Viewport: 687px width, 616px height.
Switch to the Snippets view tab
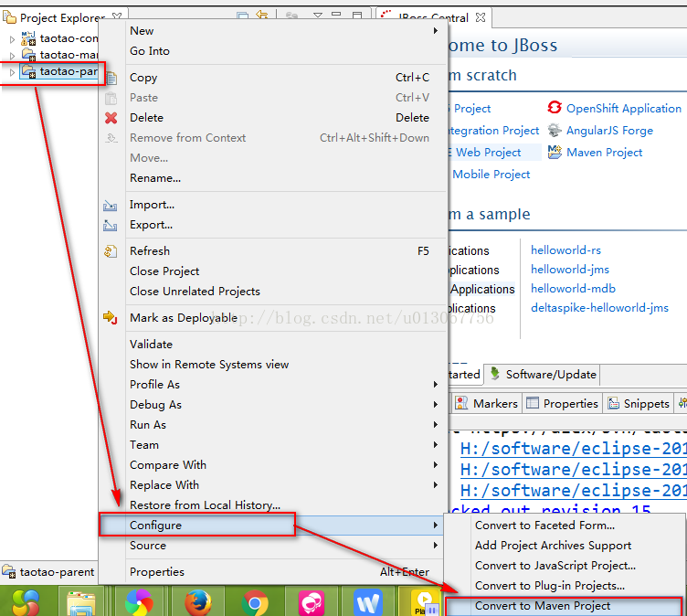(x=639, y=403)
